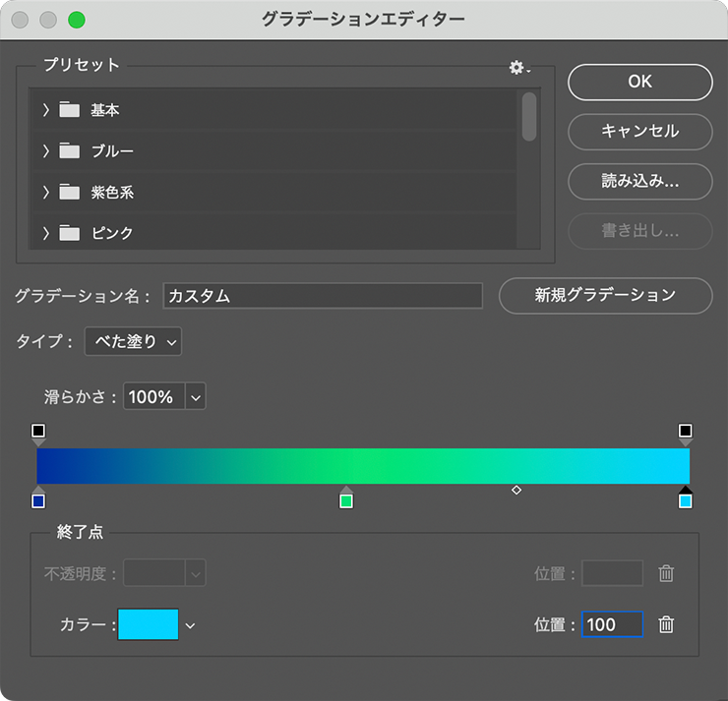The image size is (728, 701).
Task: Select the dark blue color stop
Action: click(38, 500)
